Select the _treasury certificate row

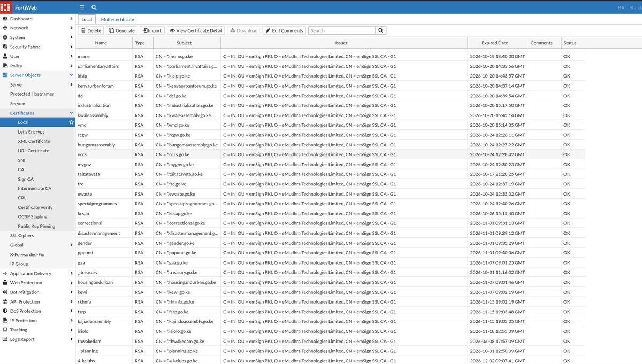coord(330,273)
